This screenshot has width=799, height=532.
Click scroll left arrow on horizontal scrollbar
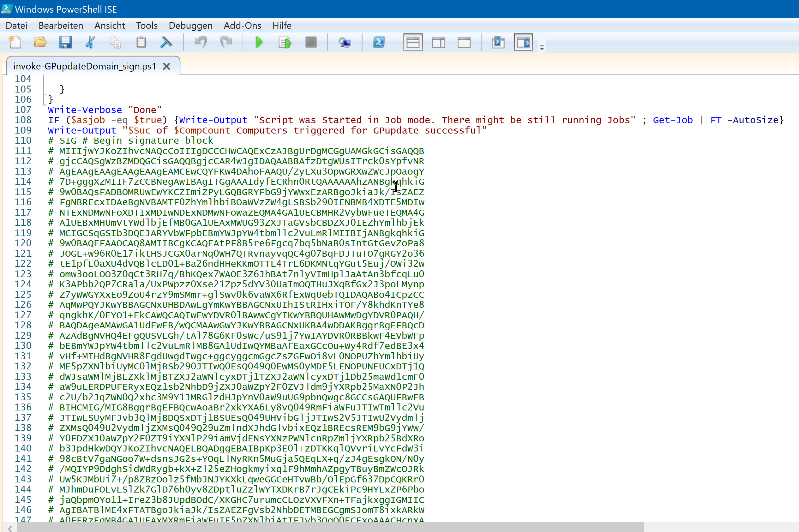(x=10, y=528)
